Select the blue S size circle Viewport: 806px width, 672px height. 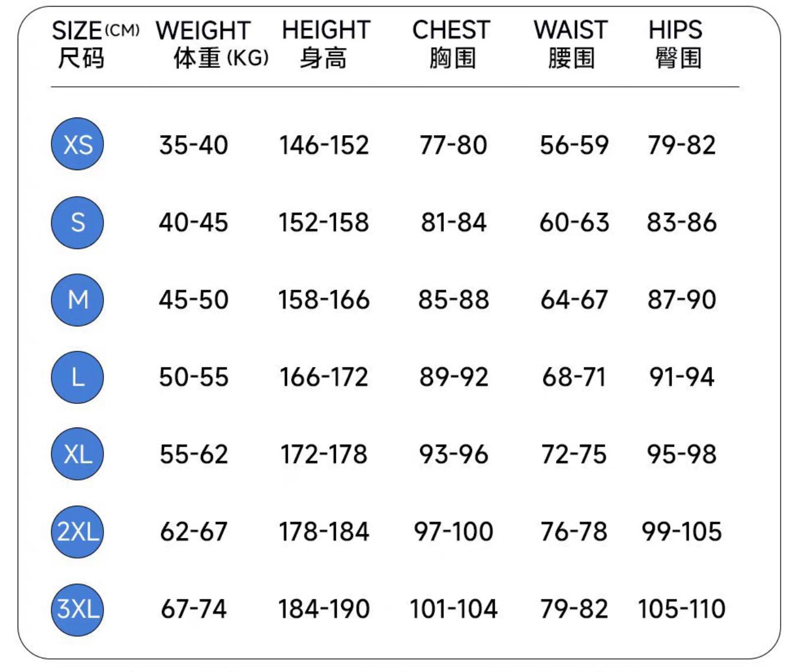pyautogui.click(x=77, y=223)
